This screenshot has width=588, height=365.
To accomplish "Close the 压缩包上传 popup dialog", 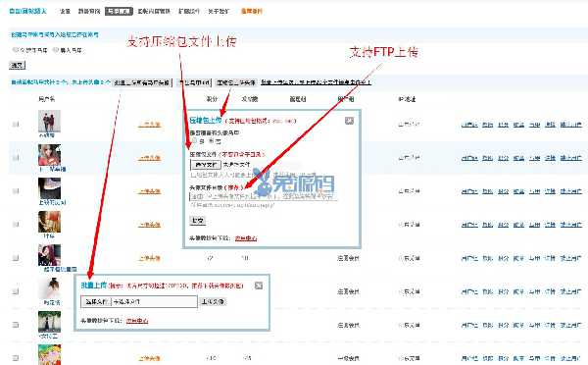I will pyautogui.click(x=349, y=121).
